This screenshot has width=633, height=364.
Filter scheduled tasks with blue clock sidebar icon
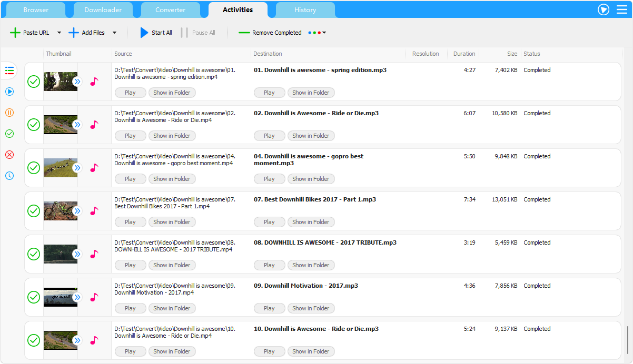pos(9,176)
